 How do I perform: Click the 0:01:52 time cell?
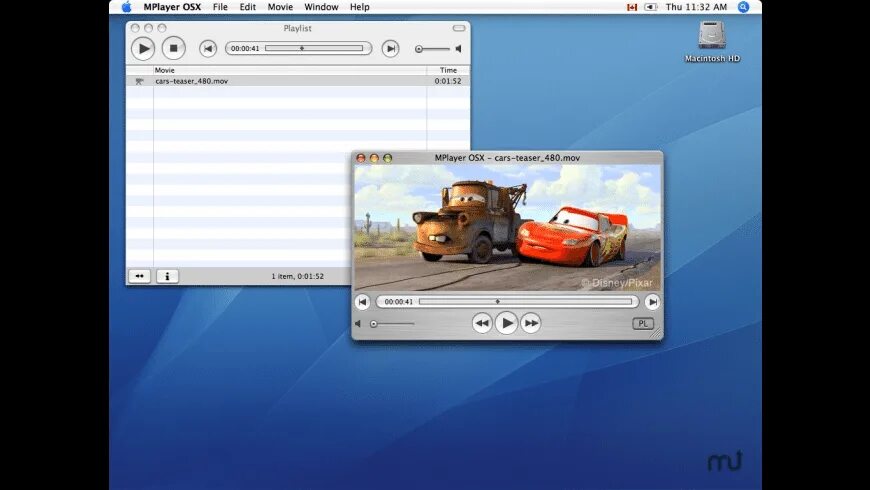click(x=448, y=81)
